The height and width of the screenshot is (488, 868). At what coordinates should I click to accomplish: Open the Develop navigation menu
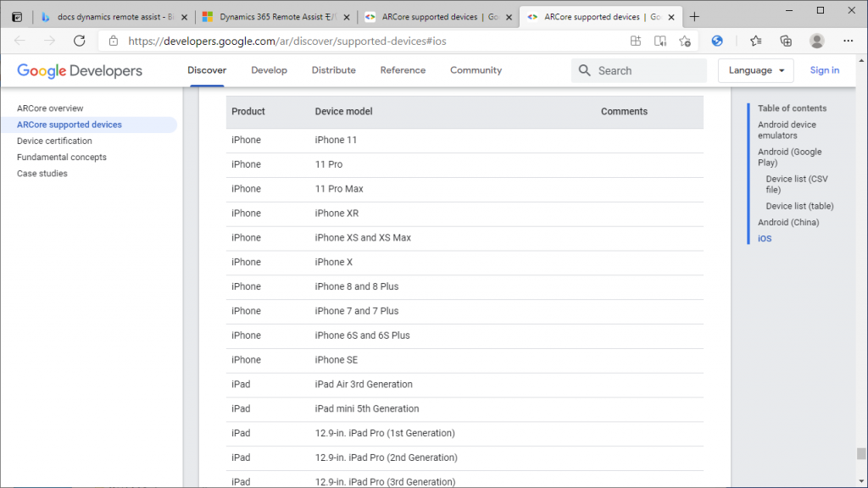[x=269, y=70]
